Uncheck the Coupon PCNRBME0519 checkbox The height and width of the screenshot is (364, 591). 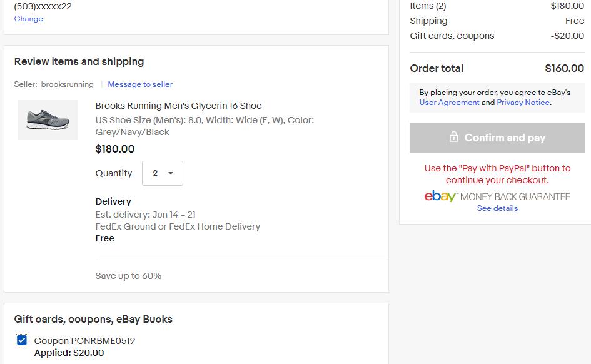click(22, 341)
